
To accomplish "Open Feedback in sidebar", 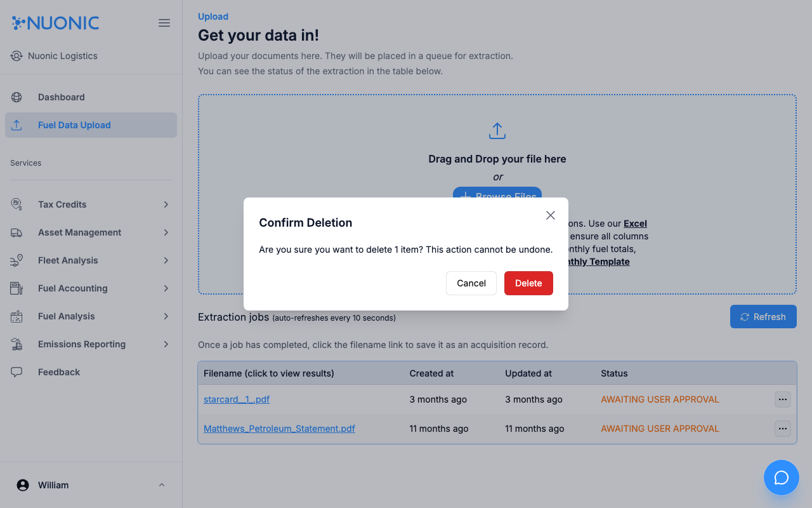I will [91, 372].
